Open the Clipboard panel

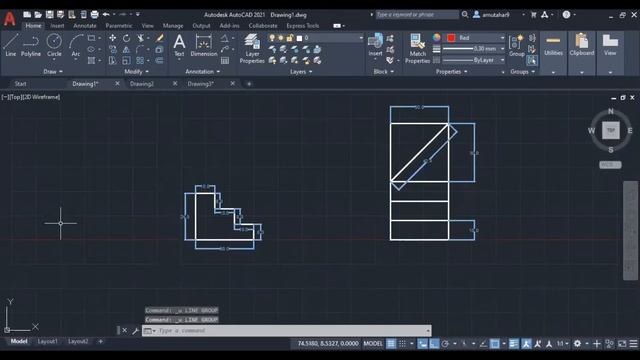(582, 45)
